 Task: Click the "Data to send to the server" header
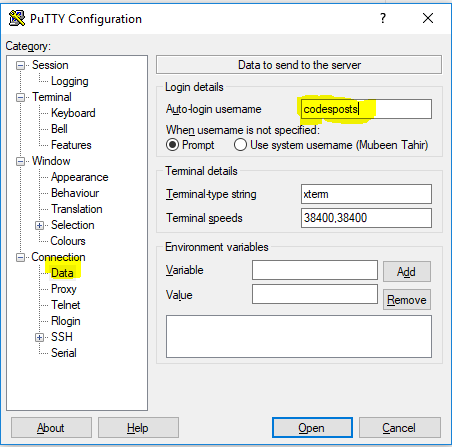coord(299,65)
